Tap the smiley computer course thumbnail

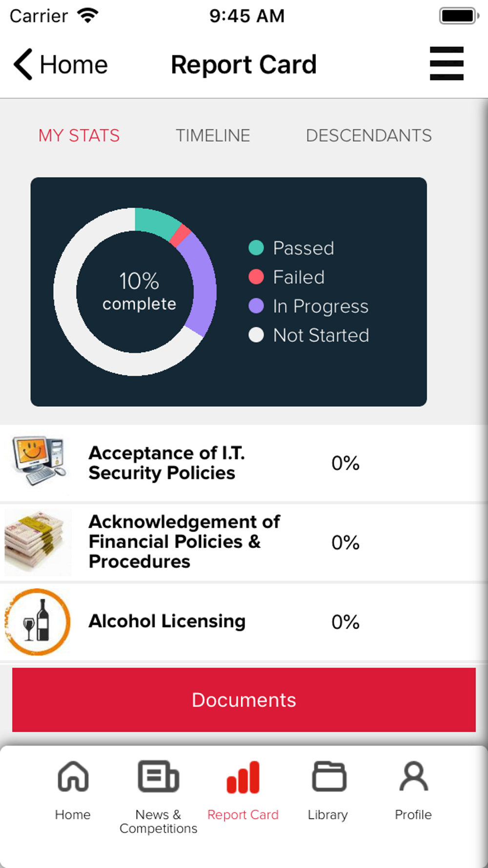[x=39, y=461]
